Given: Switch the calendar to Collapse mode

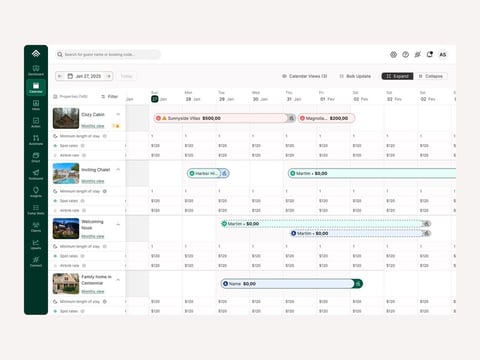Looking at the screenshot, I should click(430, 76).
